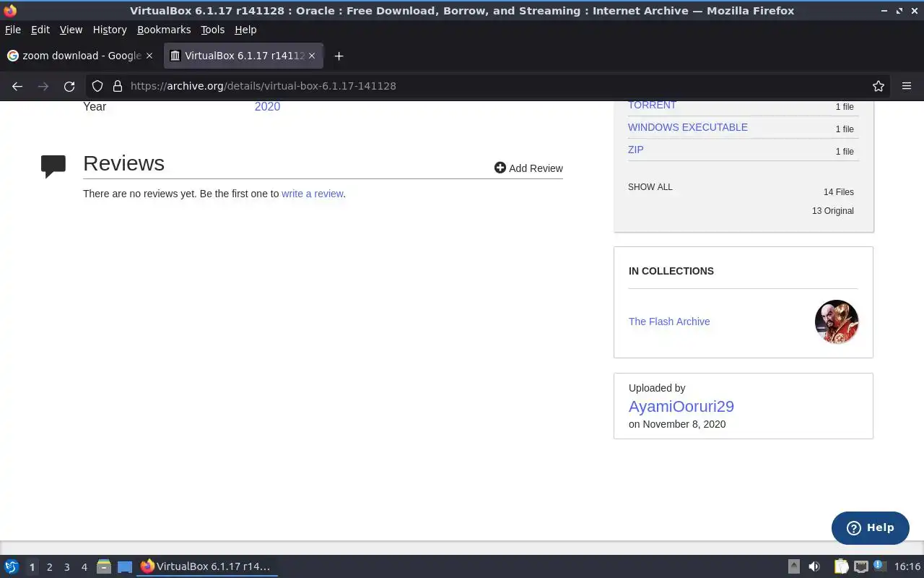Close the VirtualBox 6.1.17 tab

(x=313, y=56)
